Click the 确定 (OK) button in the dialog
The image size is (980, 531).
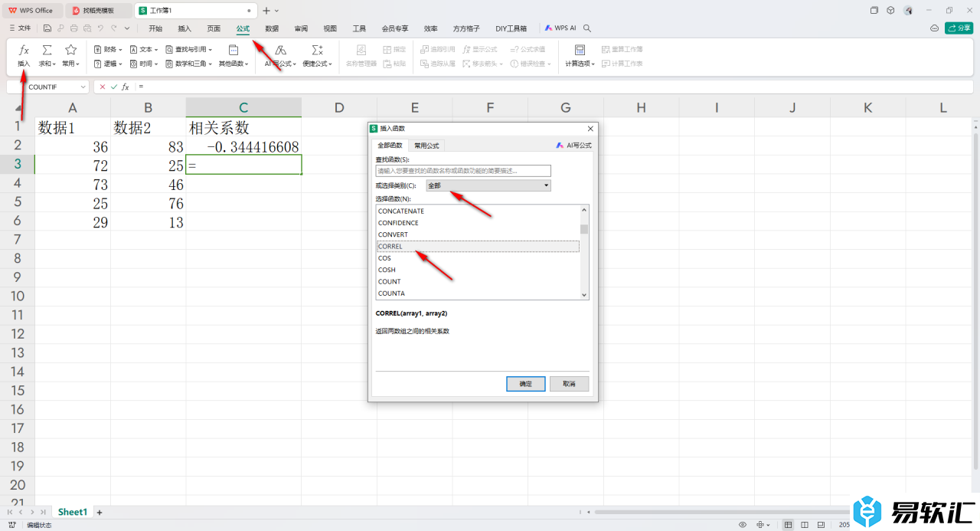coord(525,384)
